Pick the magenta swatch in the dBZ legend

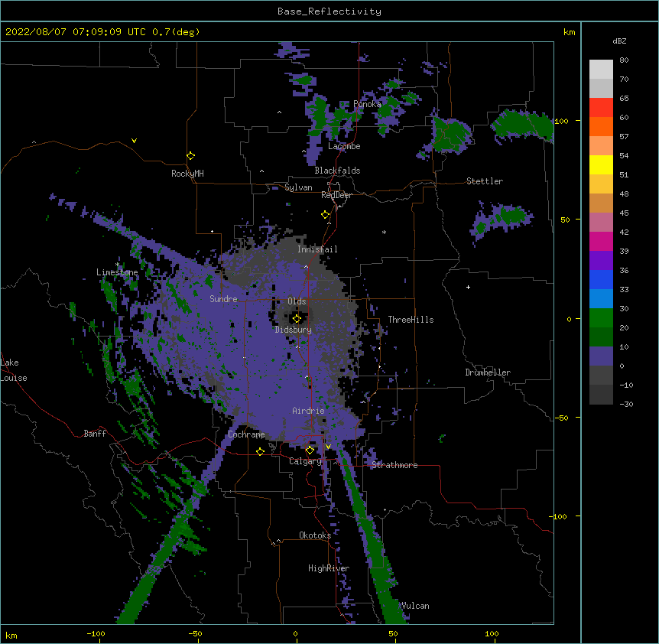tap(601, 241)
